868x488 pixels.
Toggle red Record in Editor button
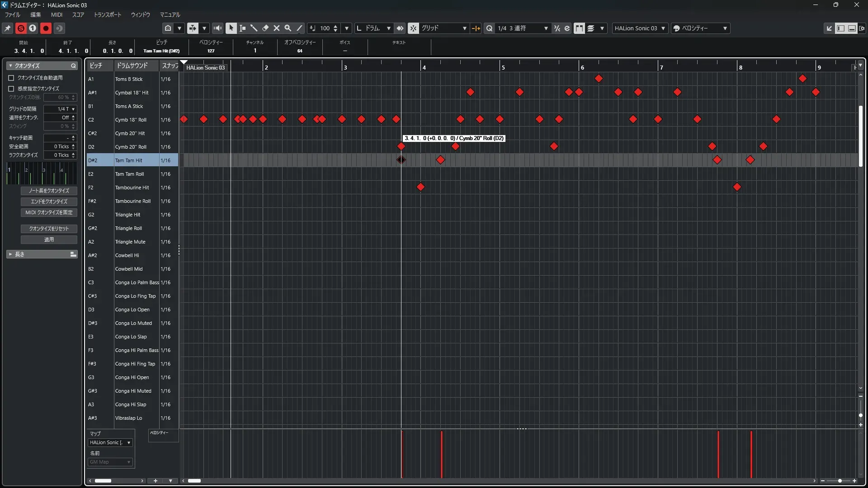[x=46, y=28]
